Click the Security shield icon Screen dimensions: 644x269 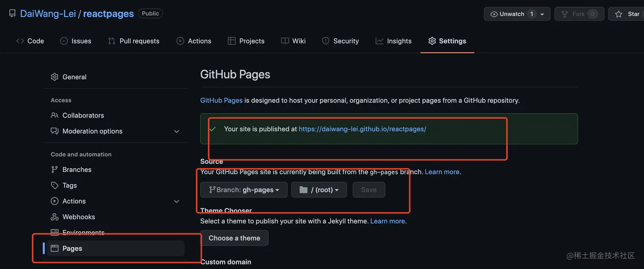click(326, 41)
